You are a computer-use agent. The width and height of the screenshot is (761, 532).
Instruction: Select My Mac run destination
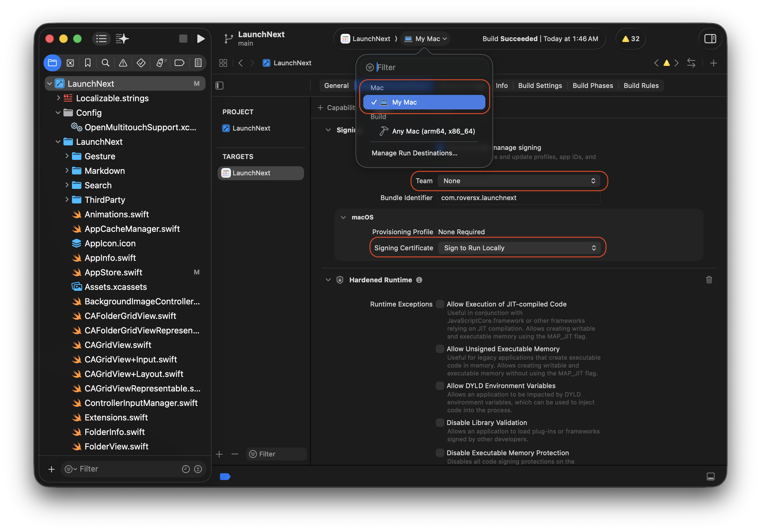(424, 102)
